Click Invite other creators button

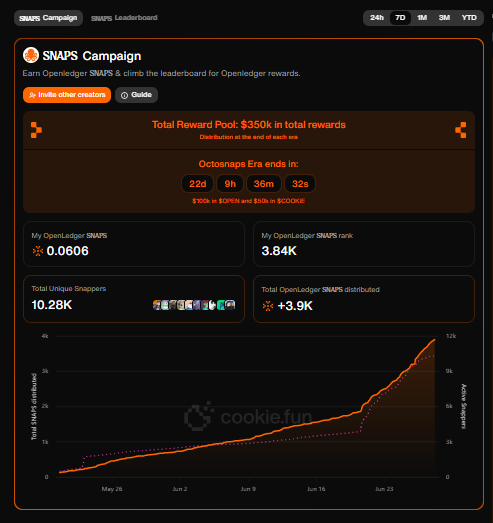coord(67,95)
